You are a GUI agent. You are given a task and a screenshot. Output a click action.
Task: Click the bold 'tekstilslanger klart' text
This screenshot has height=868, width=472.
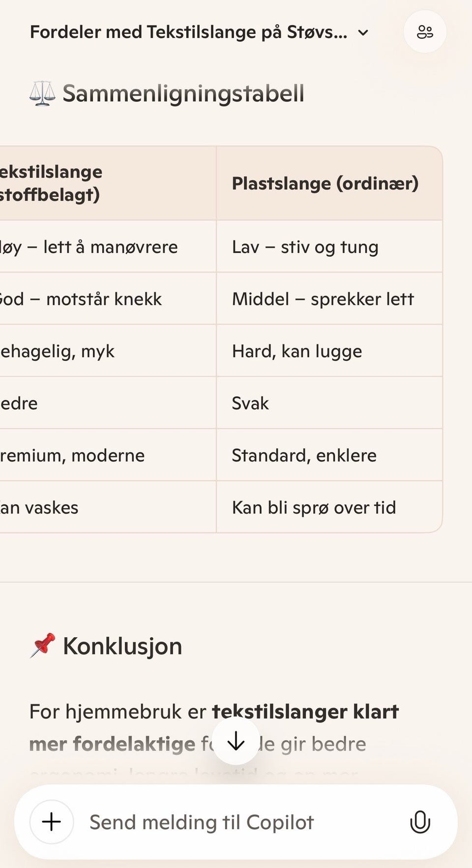305,712
